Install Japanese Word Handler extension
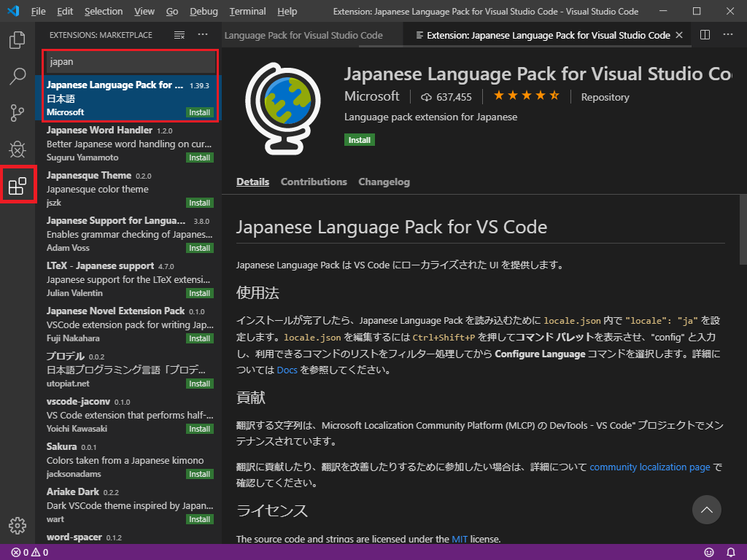 coord(199,157)
